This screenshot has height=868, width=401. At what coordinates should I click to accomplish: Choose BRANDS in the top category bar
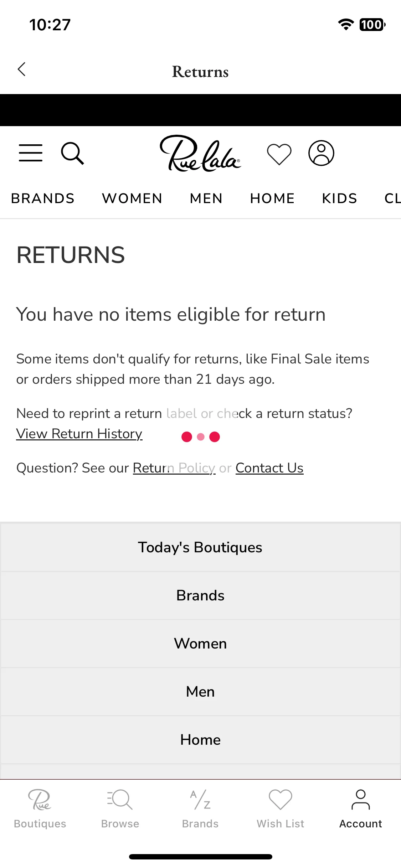(43, 198)
